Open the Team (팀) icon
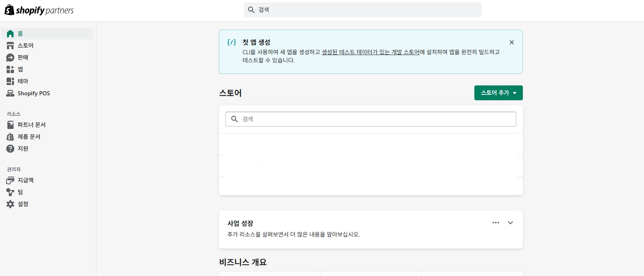Image resolution: width=644 pixels, height=276 pixels. 10,192
